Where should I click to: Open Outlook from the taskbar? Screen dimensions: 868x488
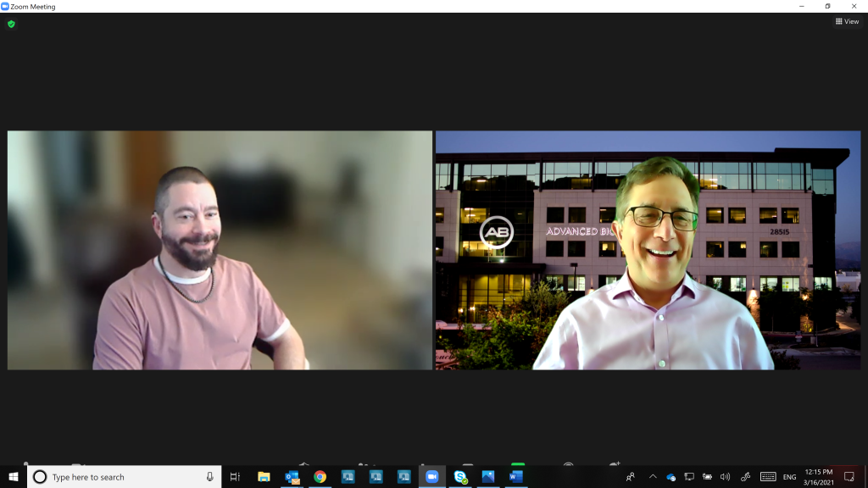pos(292,477)
